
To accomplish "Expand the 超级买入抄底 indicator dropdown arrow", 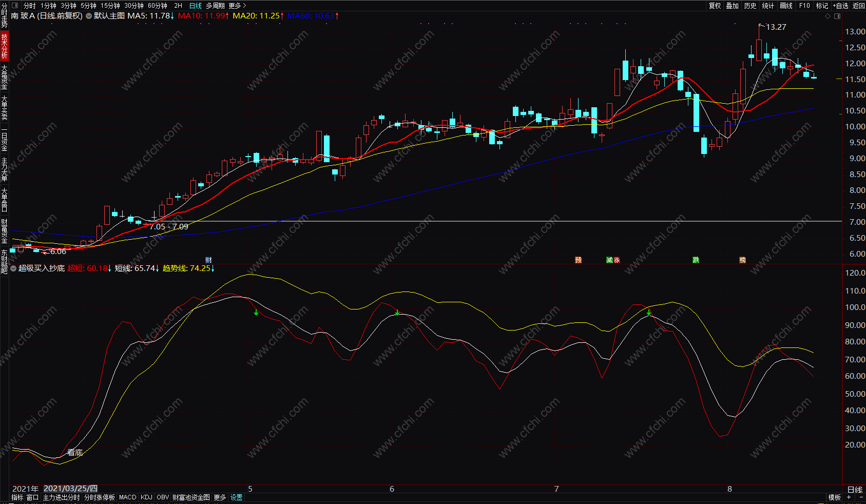I will pyautogui.click(x=13, y=268).
